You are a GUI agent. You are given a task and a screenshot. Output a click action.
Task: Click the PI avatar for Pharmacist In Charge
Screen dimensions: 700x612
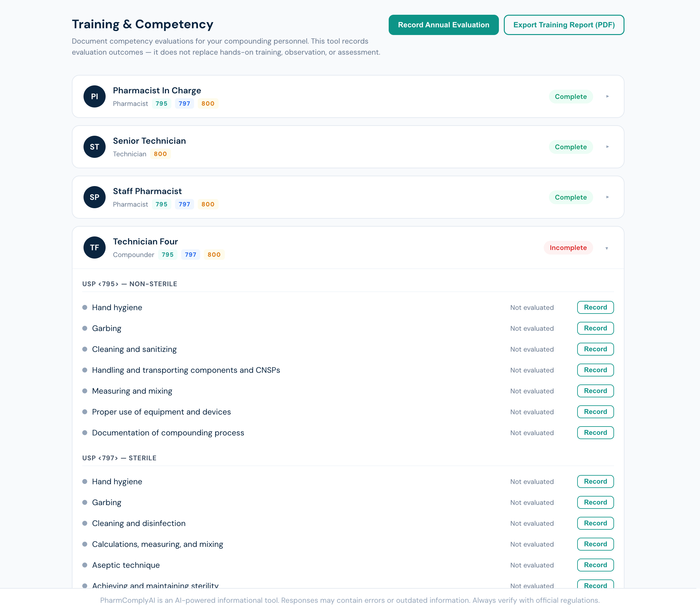94,96
